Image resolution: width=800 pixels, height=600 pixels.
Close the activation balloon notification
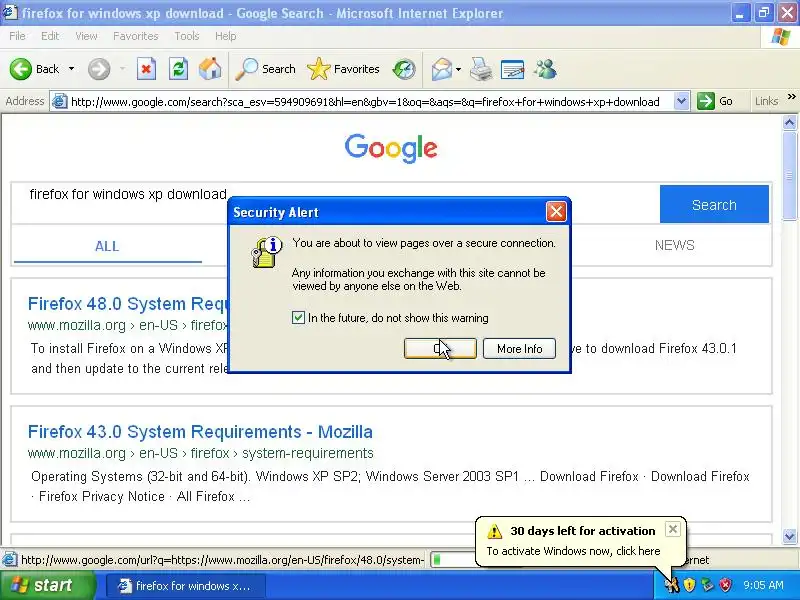click(x=672, y=529)
